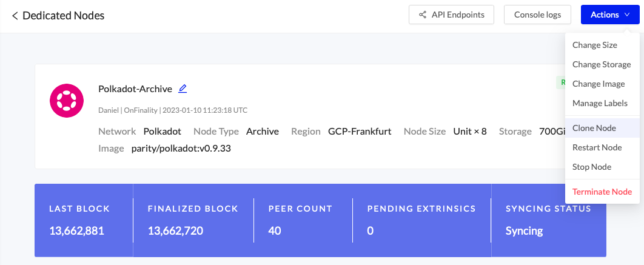This screenshot has width=644, height=265.
Task: Select Restart Node
Action: pos(597,147)
